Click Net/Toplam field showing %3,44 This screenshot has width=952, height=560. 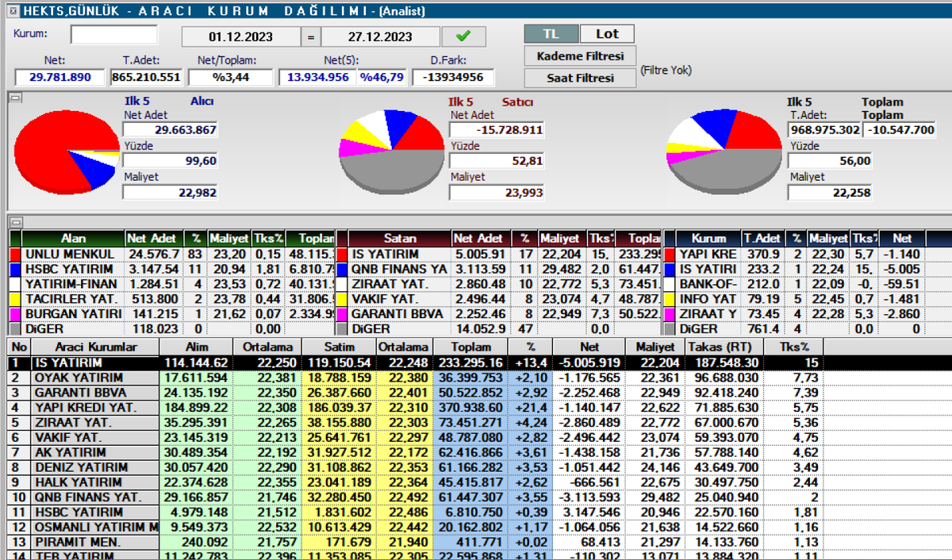[231, 78]
